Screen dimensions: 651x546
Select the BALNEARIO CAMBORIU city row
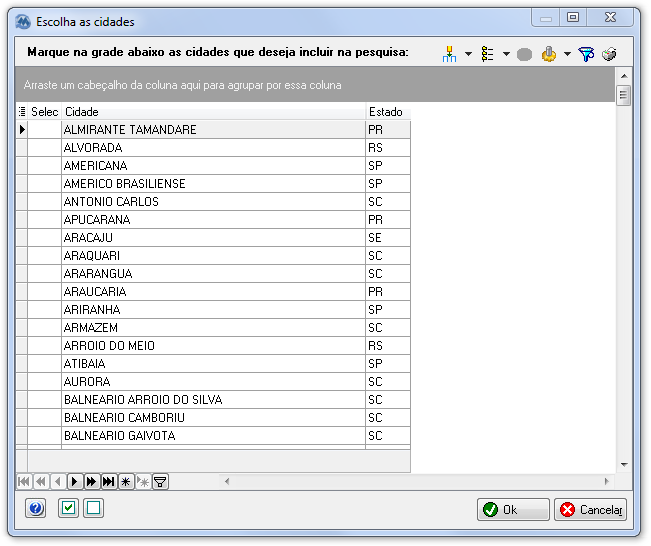(213, 417)
